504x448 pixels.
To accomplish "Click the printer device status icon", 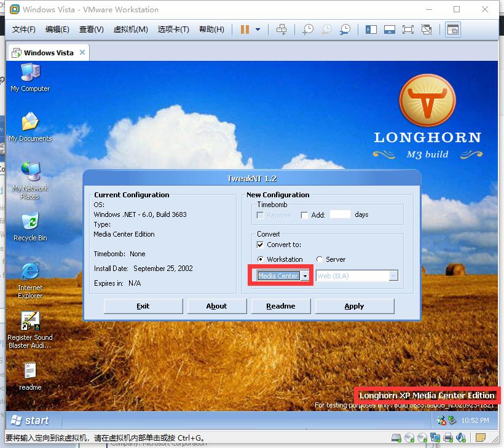I will (448, 438).
